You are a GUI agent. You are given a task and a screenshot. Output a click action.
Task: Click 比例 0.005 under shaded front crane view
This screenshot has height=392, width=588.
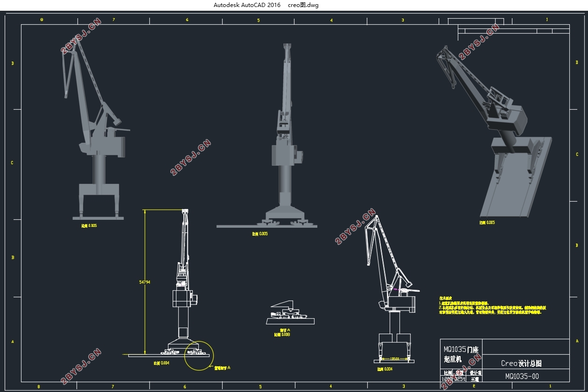pyautogui.click(x=260, y=234)
